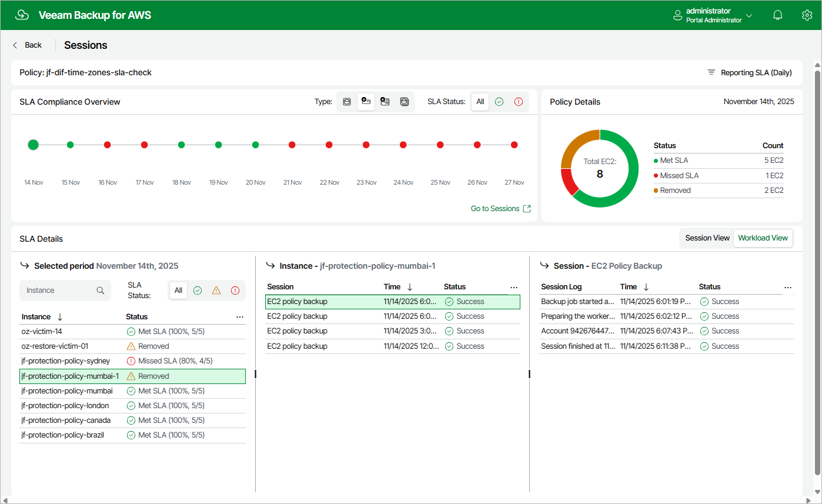Click the administrator user avatar icon
Viewport: 822px width, 504px height.
(x=677, y=15)
